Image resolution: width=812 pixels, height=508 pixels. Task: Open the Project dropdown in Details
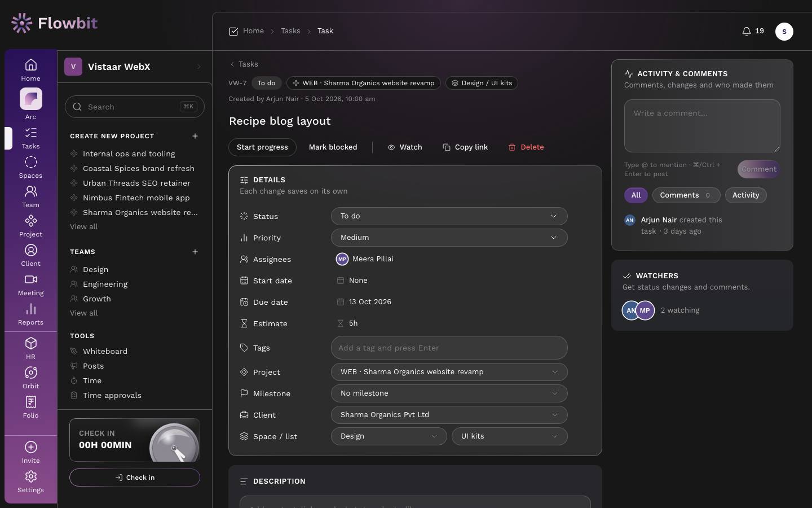click(x=449, y=372)
